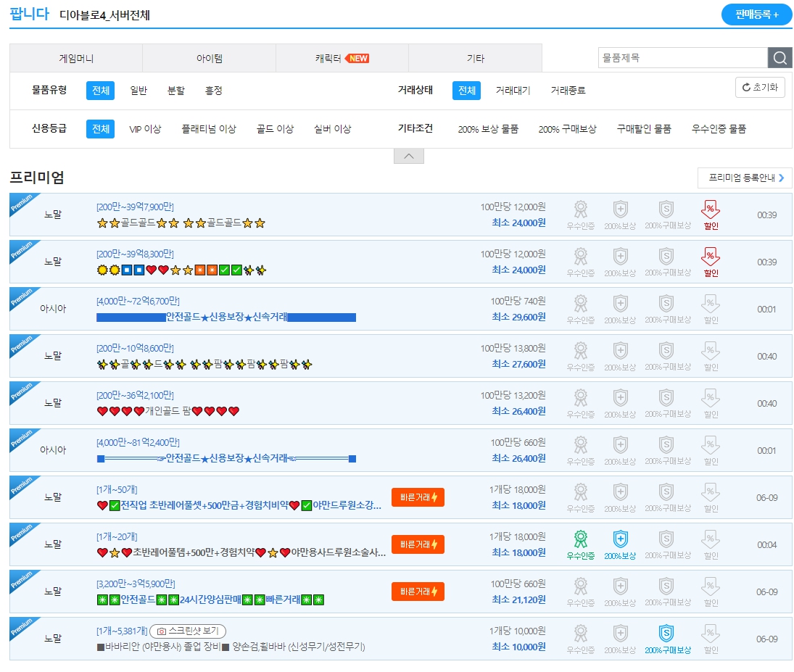Open the 아이템 tab
Image resolution: width=794 pixels, height=672 pixels.
[209, 57]
